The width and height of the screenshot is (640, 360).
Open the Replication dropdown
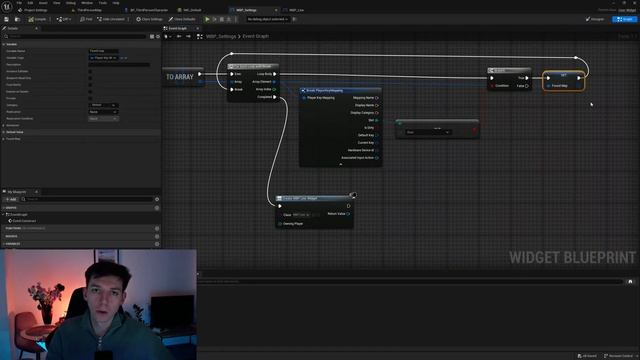pyautogui.click(x=103, y=112)
